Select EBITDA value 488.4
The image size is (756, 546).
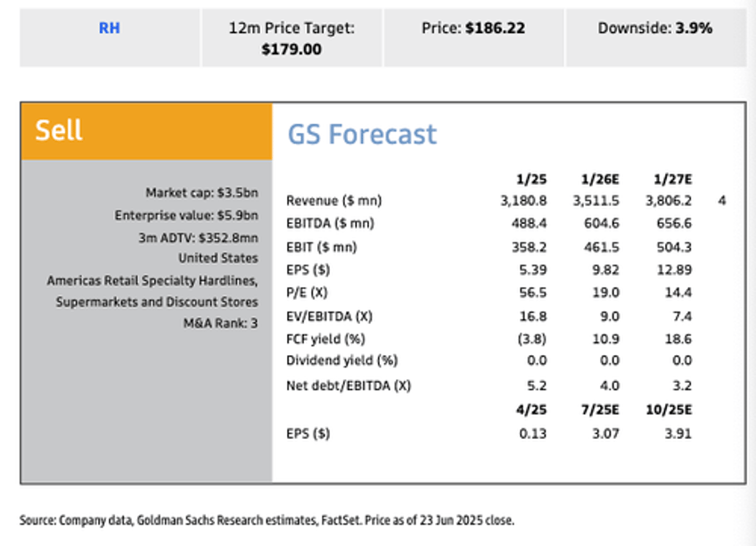[530, 223]
